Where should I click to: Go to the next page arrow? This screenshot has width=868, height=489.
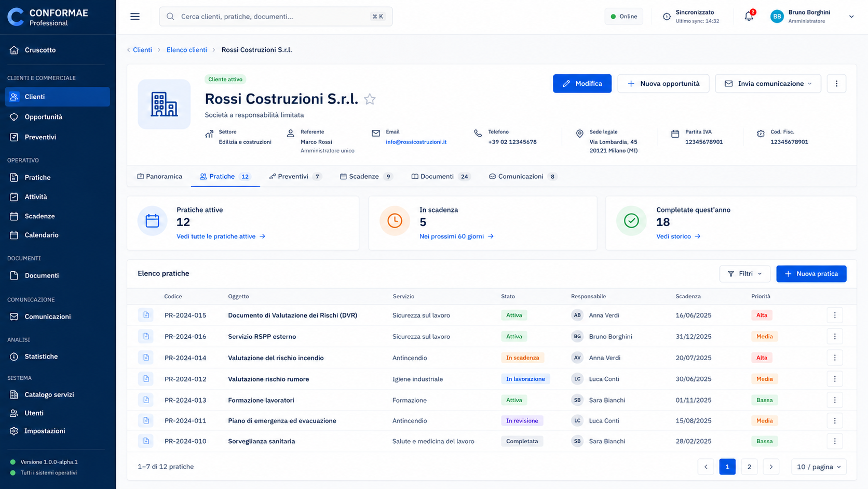pos(771,467)
